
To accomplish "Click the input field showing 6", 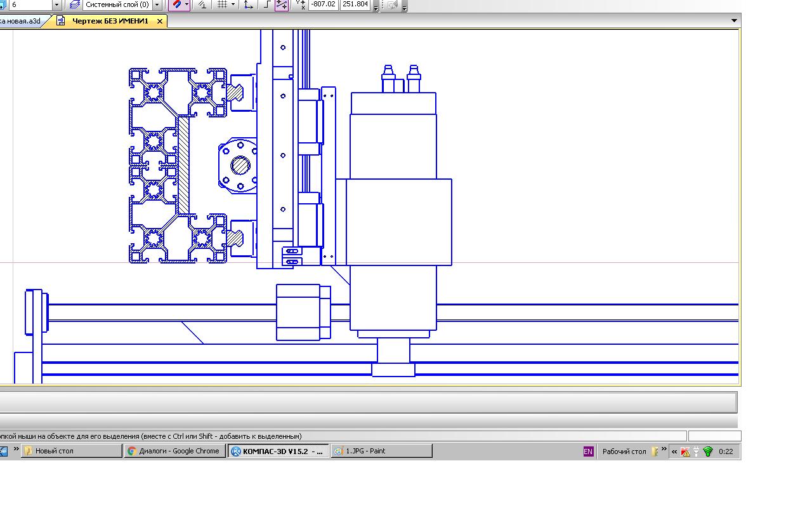I will tap(31, 4).
